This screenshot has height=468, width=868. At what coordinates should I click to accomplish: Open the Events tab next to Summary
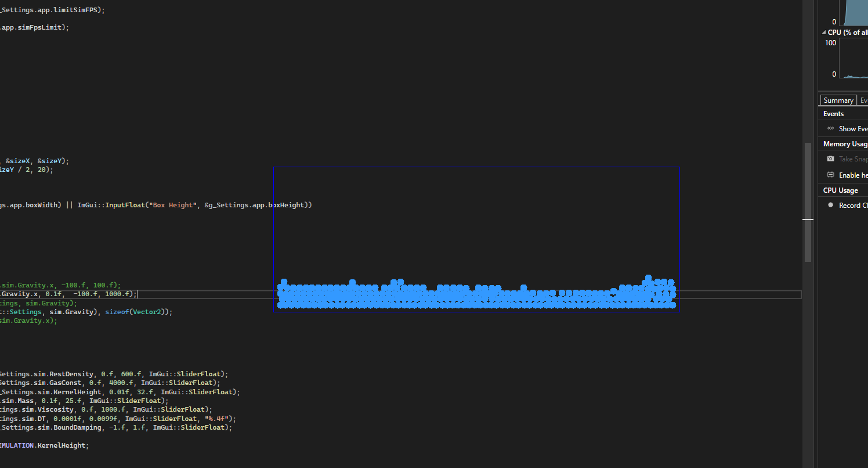863,100
